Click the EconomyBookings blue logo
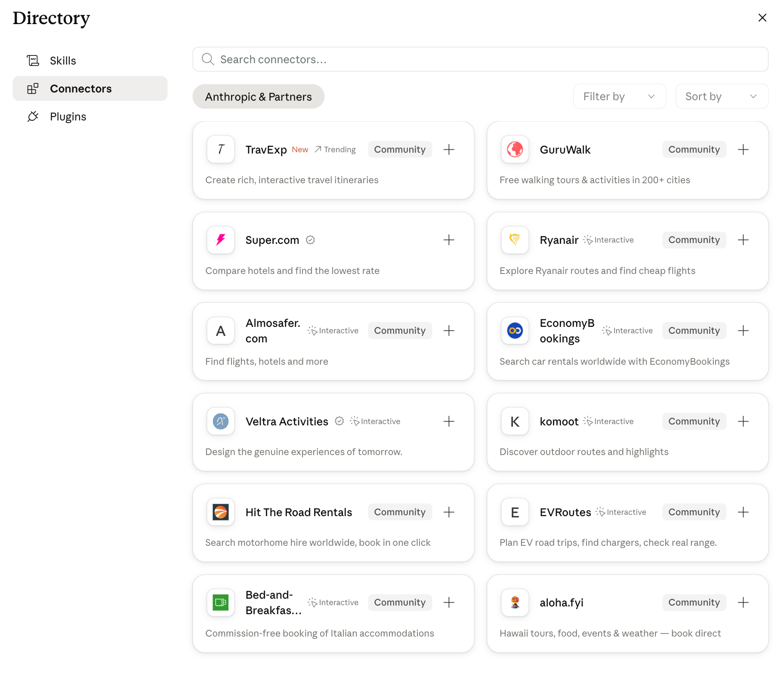The width and height of the screenshot is (784, 677). (x=515, y=331)
